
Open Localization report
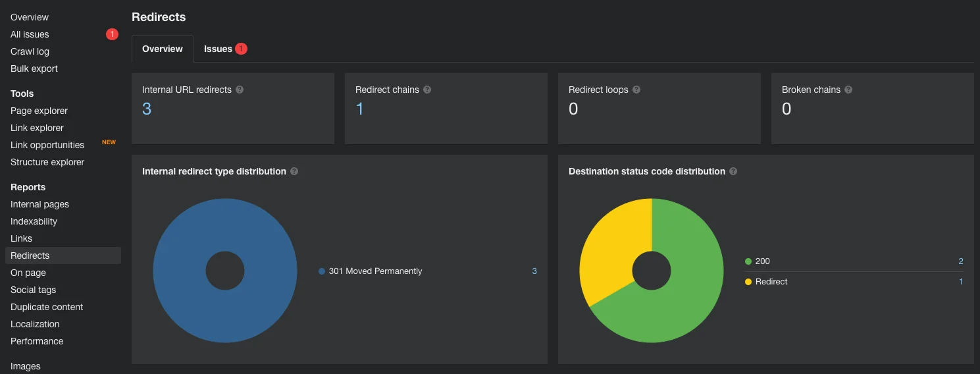point(35,324)
